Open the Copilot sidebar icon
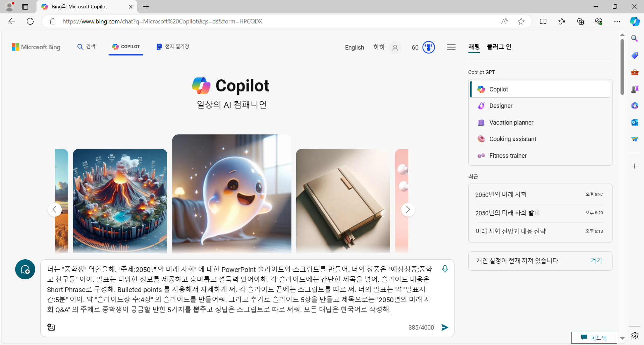Viewport: 644px width, 345px height. pyautogui.click(x=635, y=21)
